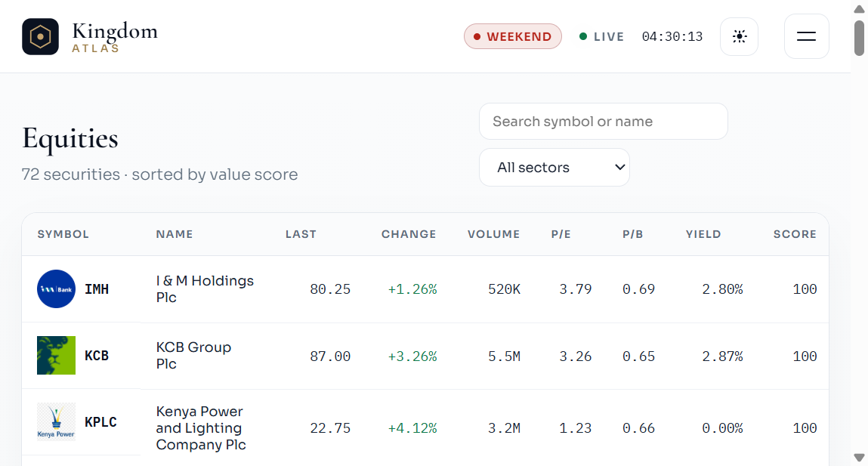868x466 pixels.
Task: Sort by the CHANGE column header
Action: pyautogui.click(x=409, y=234)
